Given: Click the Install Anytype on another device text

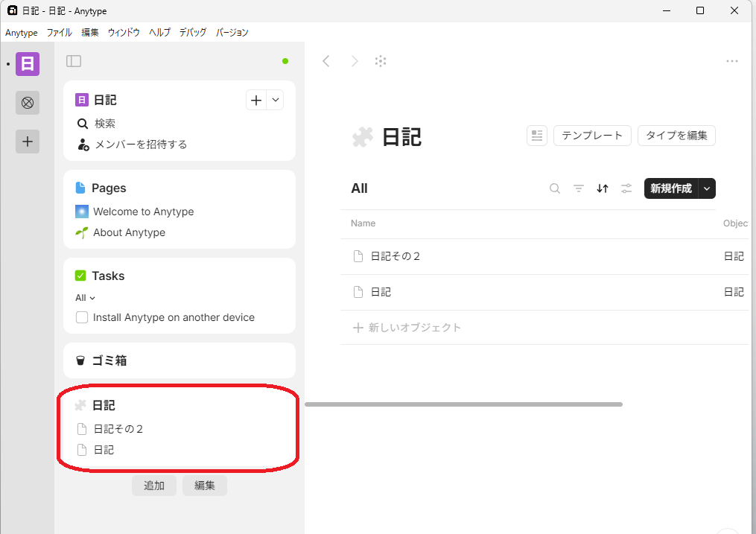Looking at the screenshot, I should click(174, 317).
